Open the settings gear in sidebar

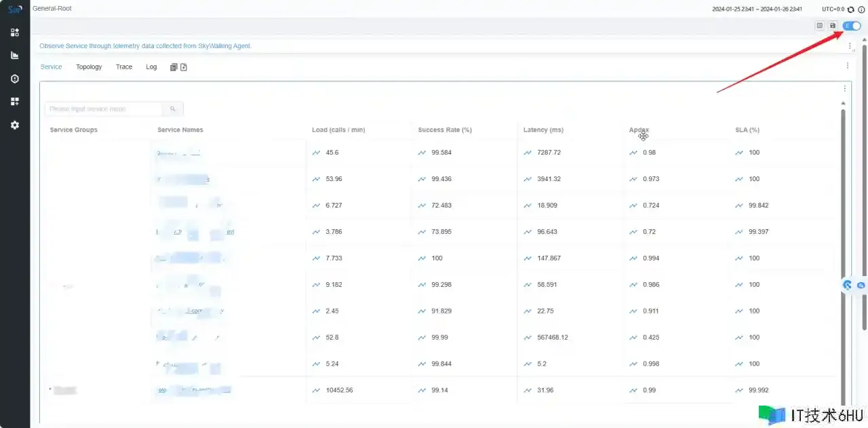pyautogui.click(x=15, y=125)
